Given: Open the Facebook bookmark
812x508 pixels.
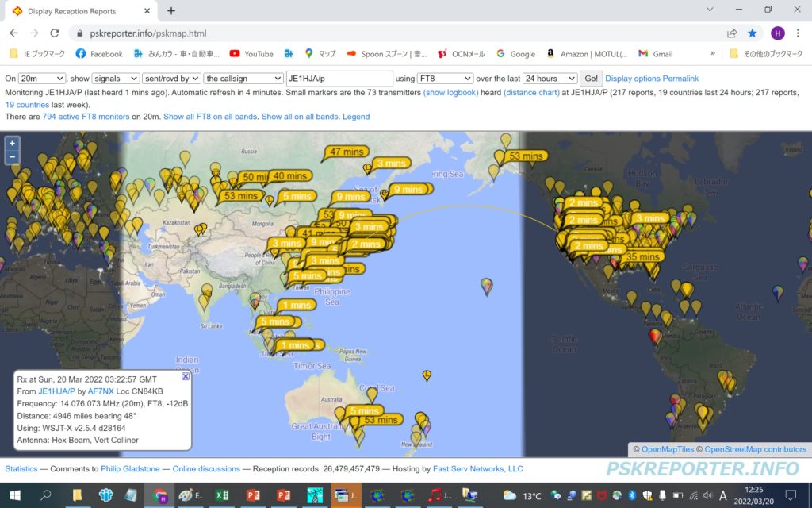Looking at the screenshot, I should pos(99,54).
